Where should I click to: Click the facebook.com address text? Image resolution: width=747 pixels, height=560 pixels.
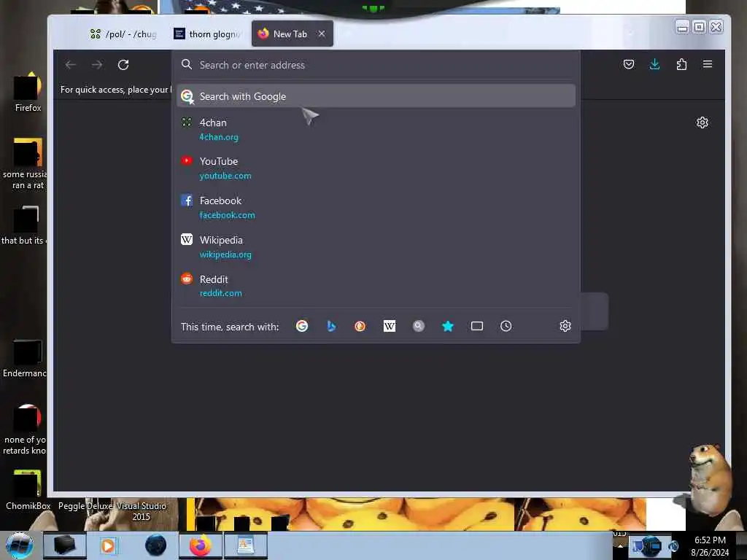[x=228, y=215]
